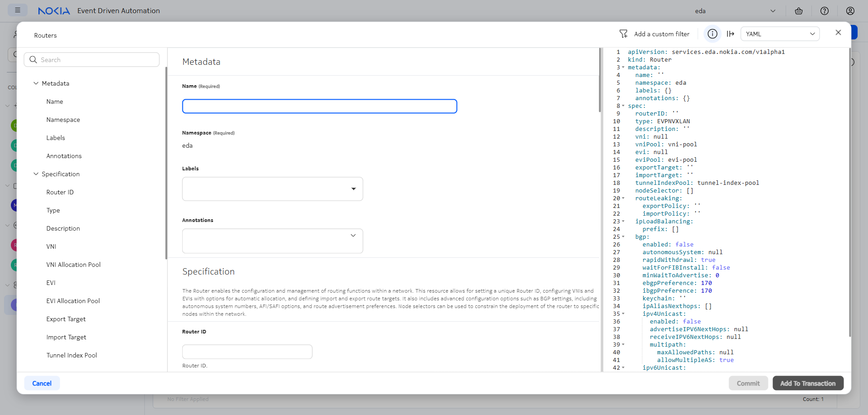Collapse the Specification tree section
The width and height of the screenshot is (868, 415).
coord(36,174)
